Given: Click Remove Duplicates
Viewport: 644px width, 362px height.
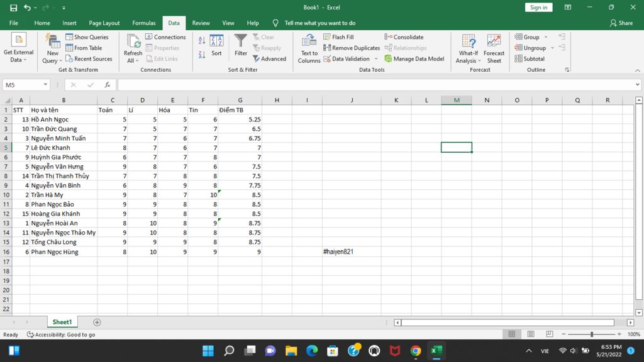Looking at the screenshot, I should [352, 48].
